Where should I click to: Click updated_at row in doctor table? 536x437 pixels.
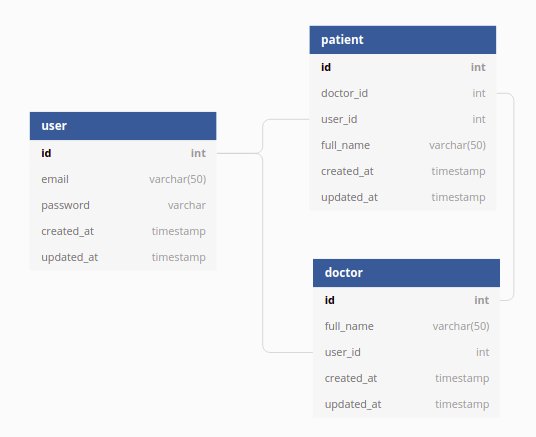click(x=406, y=404)
